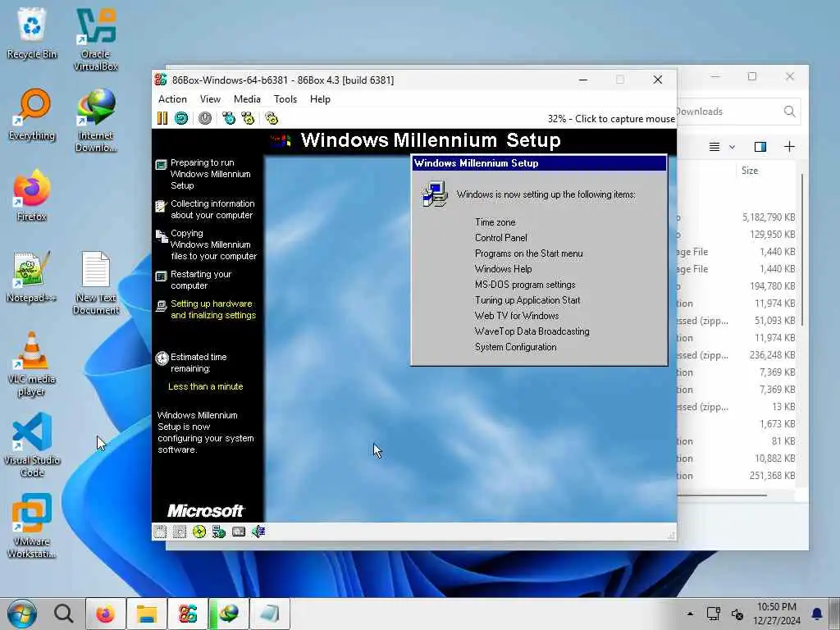
Task: Send Ctrl+Alt+Esc via the toolbar's middle yellow gear icon
Action: pos(248,118)
